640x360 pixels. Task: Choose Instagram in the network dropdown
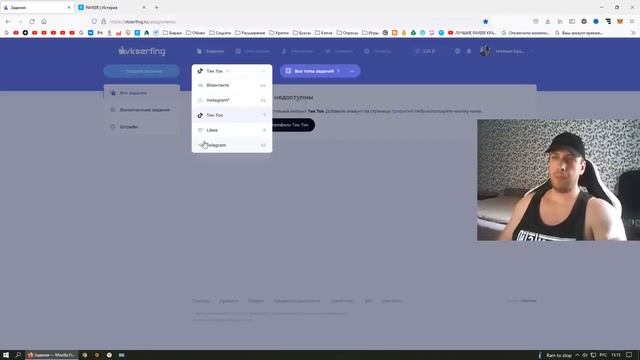point(232,100)
